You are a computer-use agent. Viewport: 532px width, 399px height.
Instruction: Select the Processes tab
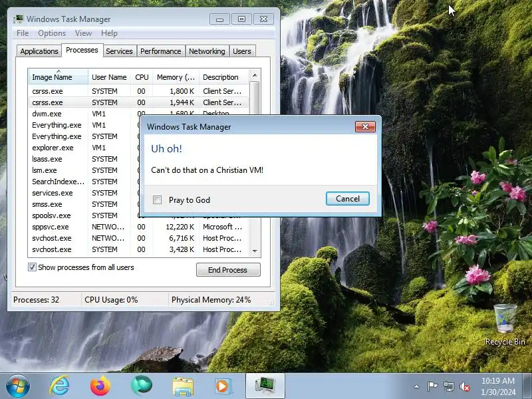[82, 51]
